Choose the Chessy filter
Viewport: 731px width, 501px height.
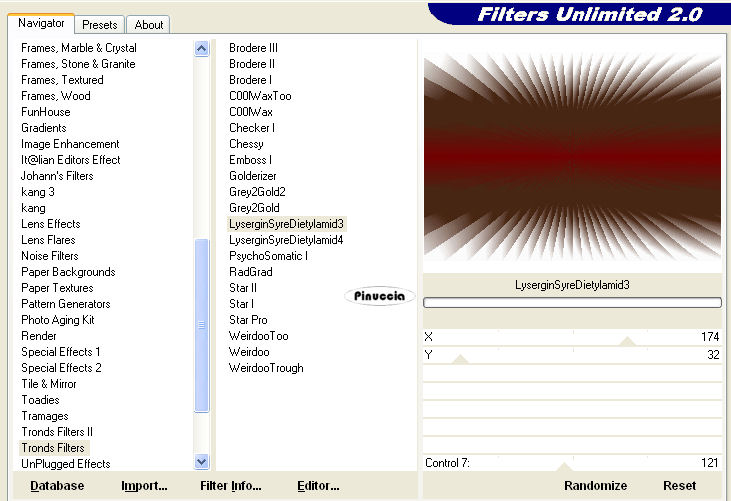click(x=246, y=144)
